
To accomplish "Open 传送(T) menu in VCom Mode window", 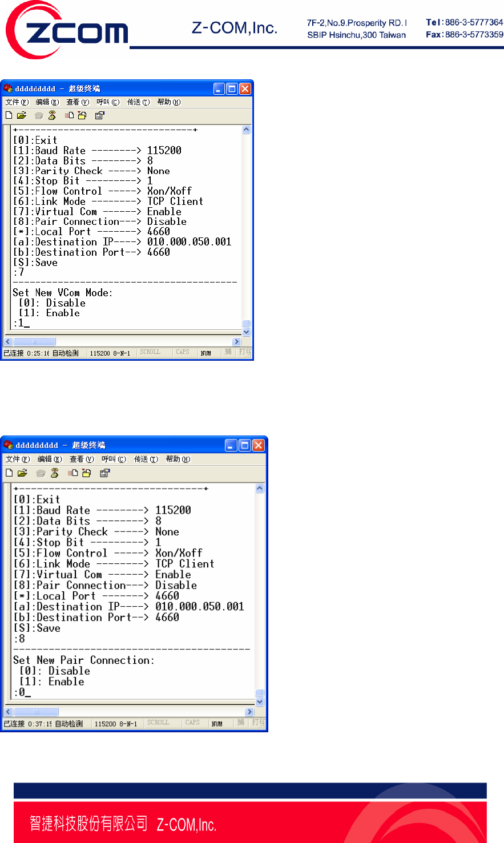I will (138, 102).
